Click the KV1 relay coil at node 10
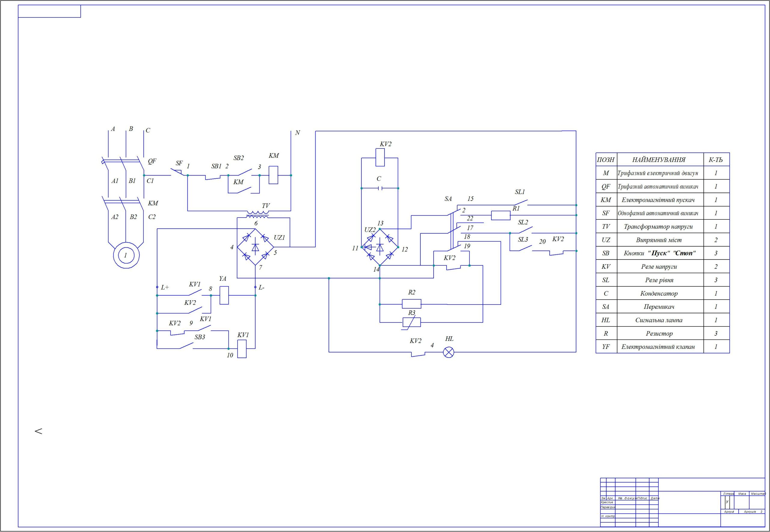The image size is (770, 532). [242, 349]
